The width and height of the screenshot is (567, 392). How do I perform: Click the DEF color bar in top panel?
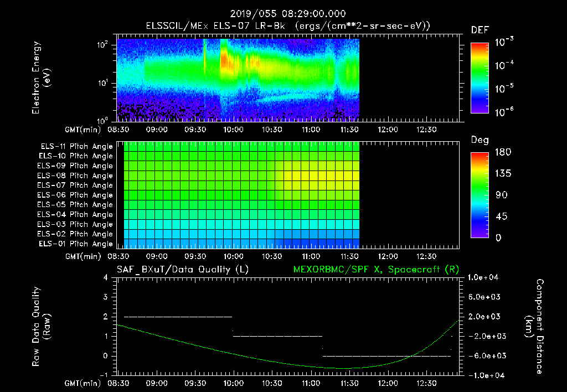click(480, 78)
